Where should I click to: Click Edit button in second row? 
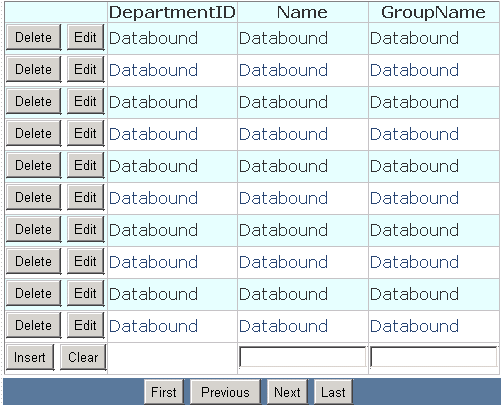click(86, 69)
